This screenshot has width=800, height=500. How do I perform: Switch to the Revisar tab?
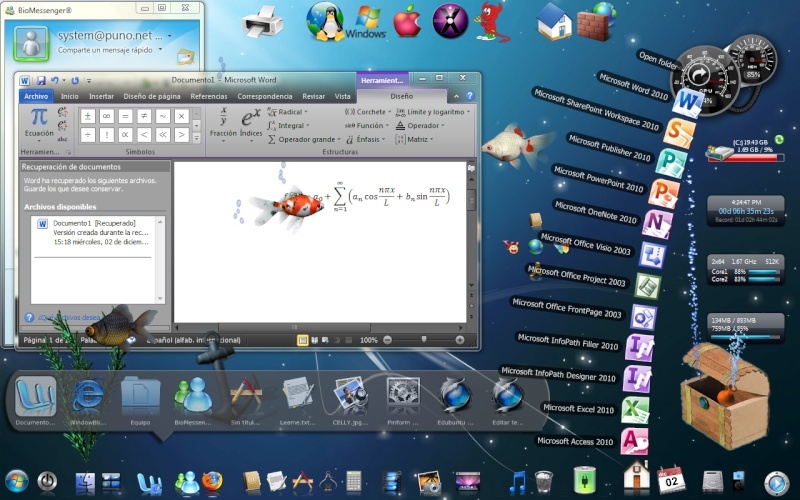[313, 96]
